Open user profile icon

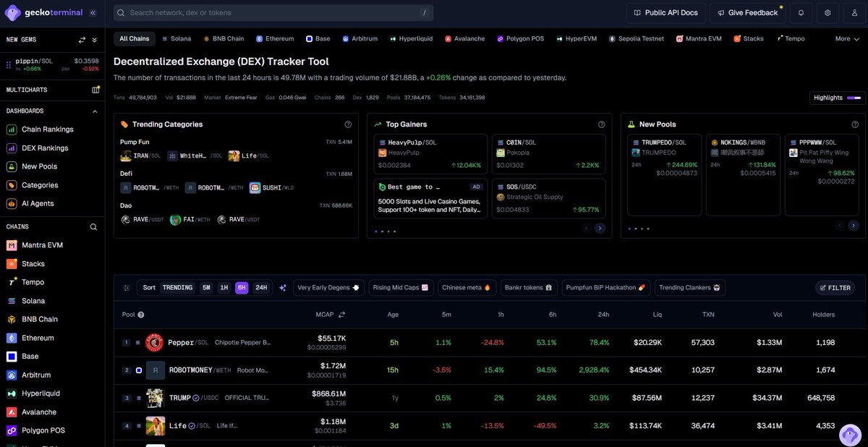click(854, 12)
